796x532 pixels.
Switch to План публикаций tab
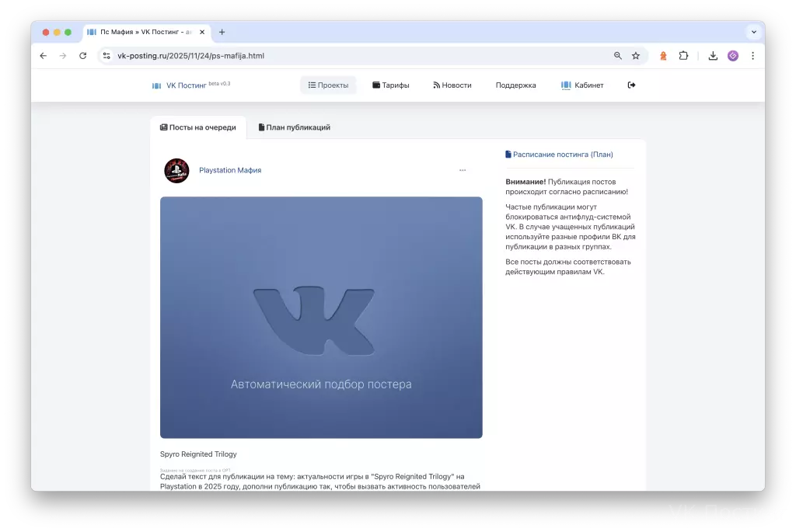295,127
